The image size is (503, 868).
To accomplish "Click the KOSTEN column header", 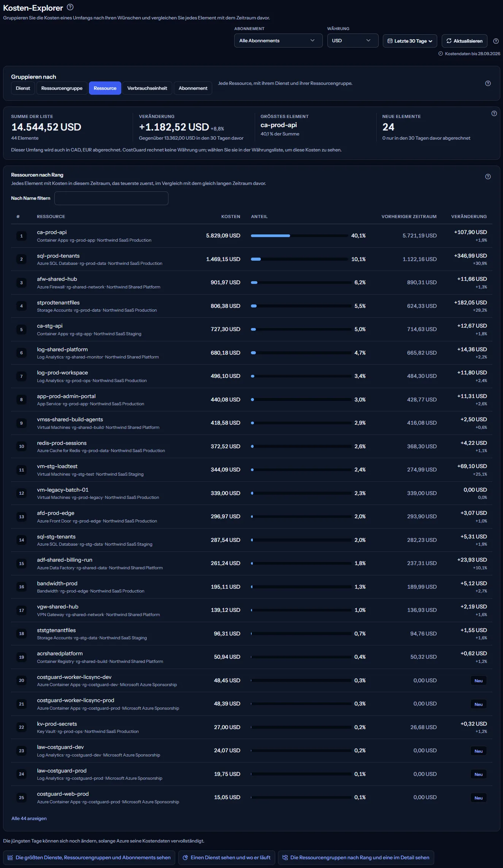I will [x=231, y=217].
